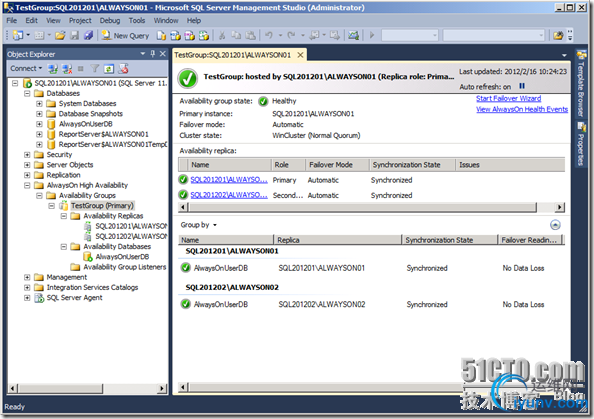Expand the Database Snapshots node
The height and width of the screenshot is (419, 594).
39,114
